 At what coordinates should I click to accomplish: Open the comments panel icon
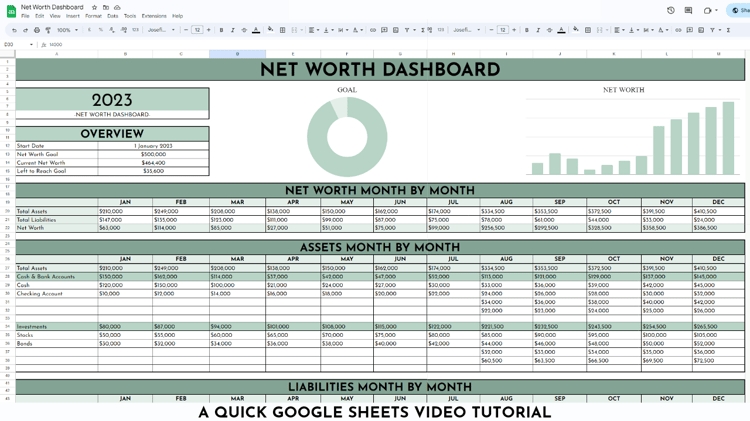tap(688, 10)
